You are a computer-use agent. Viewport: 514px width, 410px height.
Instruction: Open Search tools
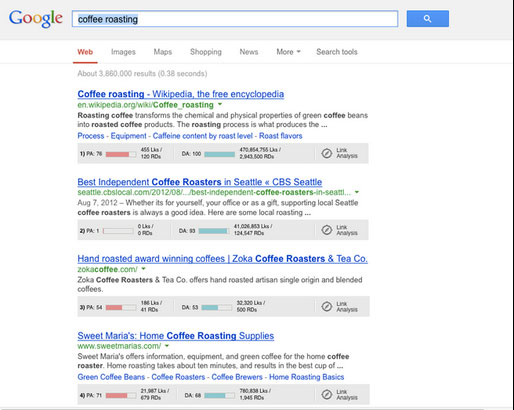tap(337, 52)
